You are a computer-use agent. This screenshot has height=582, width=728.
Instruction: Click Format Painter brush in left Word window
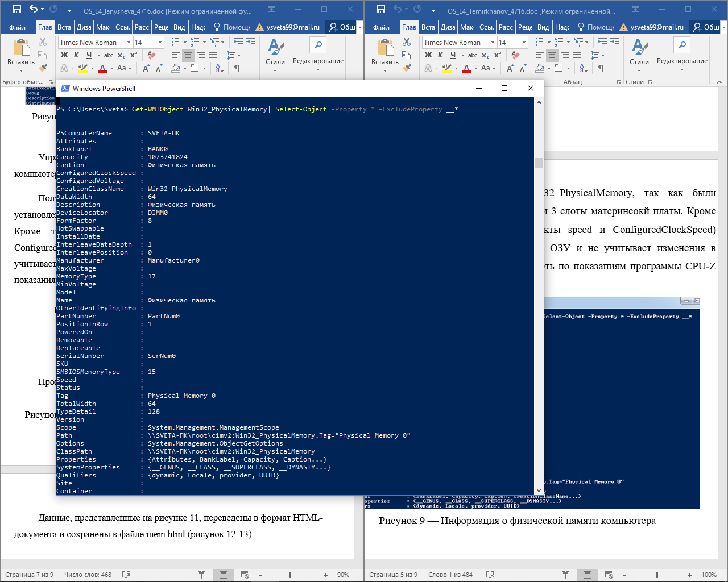pos(43,68)
